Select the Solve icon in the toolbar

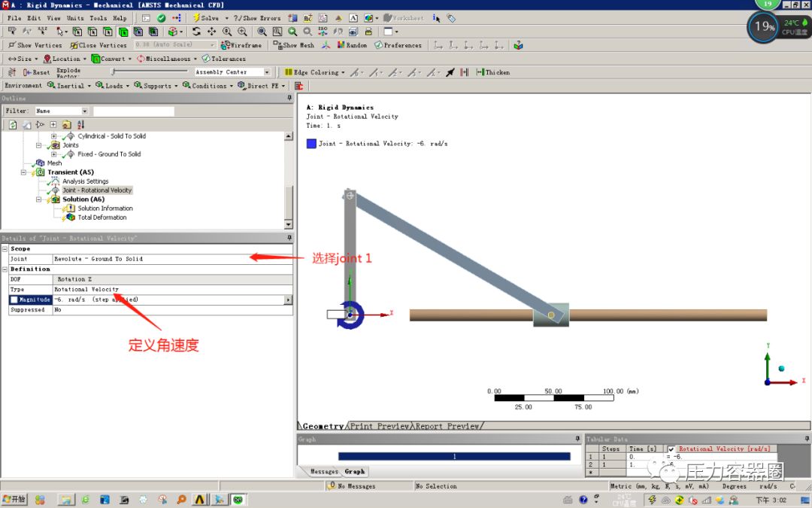[x=197, y=17]
